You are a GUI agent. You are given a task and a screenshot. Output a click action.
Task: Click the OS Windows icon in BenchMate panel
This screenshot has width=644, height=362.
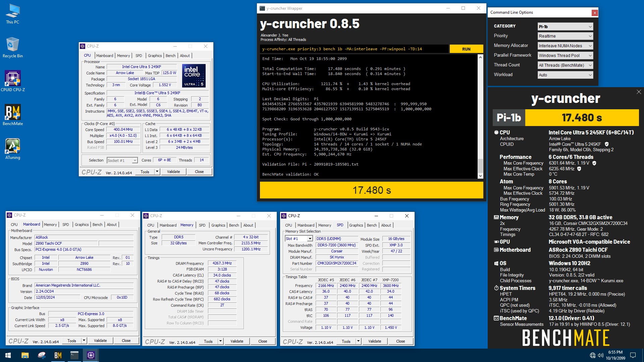coord(496,263)
